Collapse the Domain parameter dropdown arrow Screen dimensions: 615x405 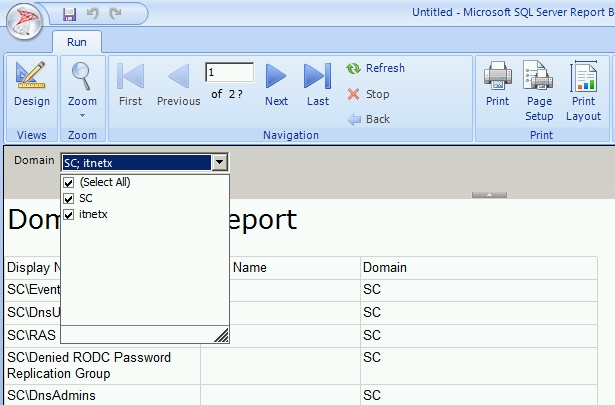[x=220, y=162]
